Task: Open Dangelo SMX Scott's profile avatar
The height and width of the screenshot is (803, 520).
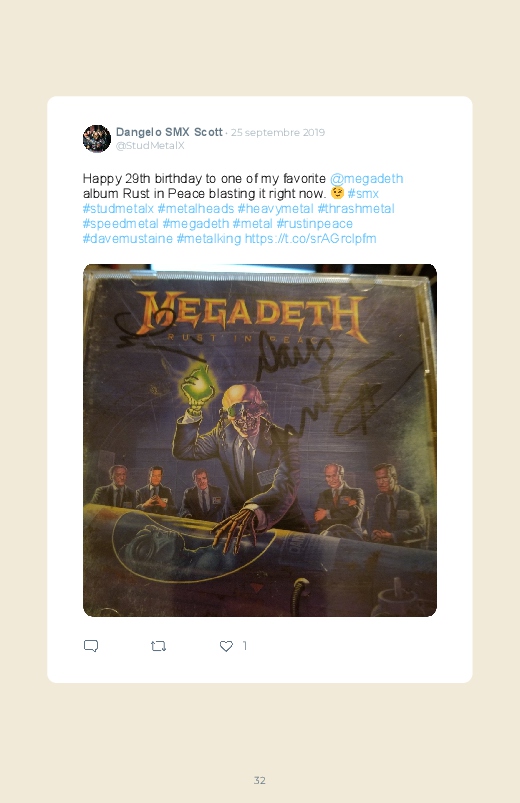Action: pos(97,138)
